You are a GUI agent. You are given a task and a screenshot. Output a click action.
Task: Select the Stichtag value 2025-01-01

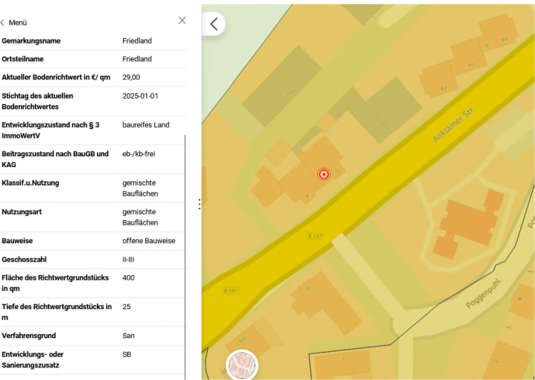140,96
